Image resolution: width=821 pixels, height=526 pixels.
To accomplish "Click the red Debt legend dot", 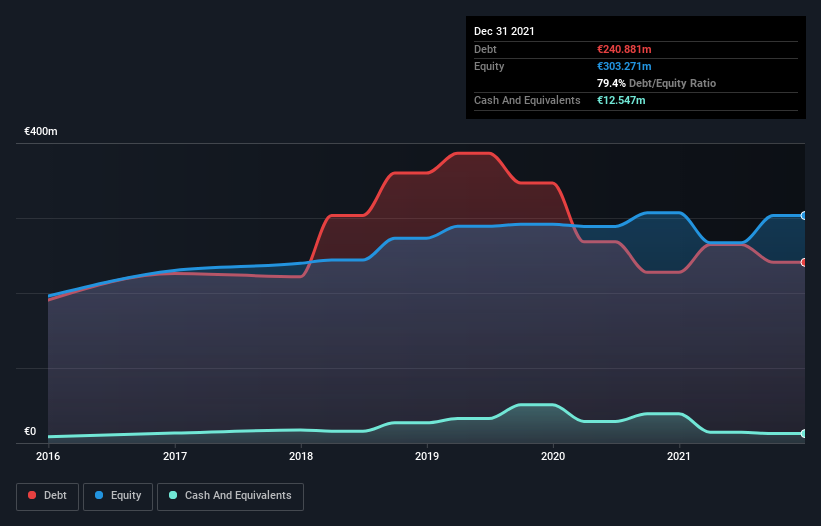I will [x=32, y=495].
